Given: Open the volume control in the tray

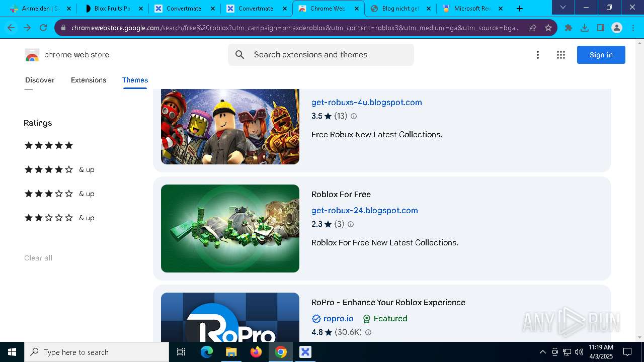Looking at the screenshot, I should point(579,352).
